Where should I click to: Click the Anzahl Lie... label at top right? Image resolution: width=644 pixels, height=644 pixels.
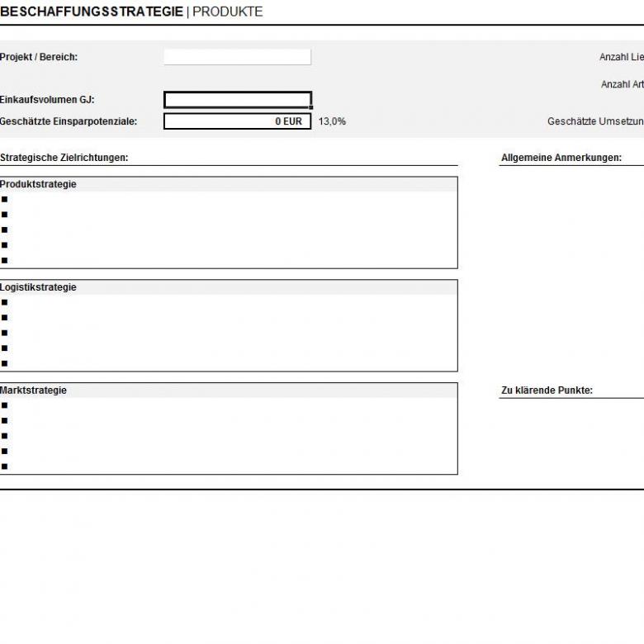point(621,57)
